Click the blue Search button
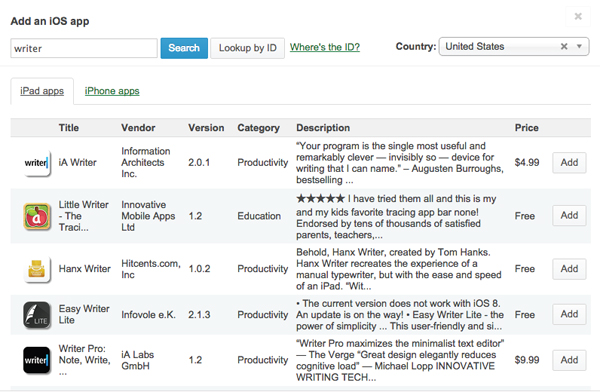The image size is (600, 392). 184,48
